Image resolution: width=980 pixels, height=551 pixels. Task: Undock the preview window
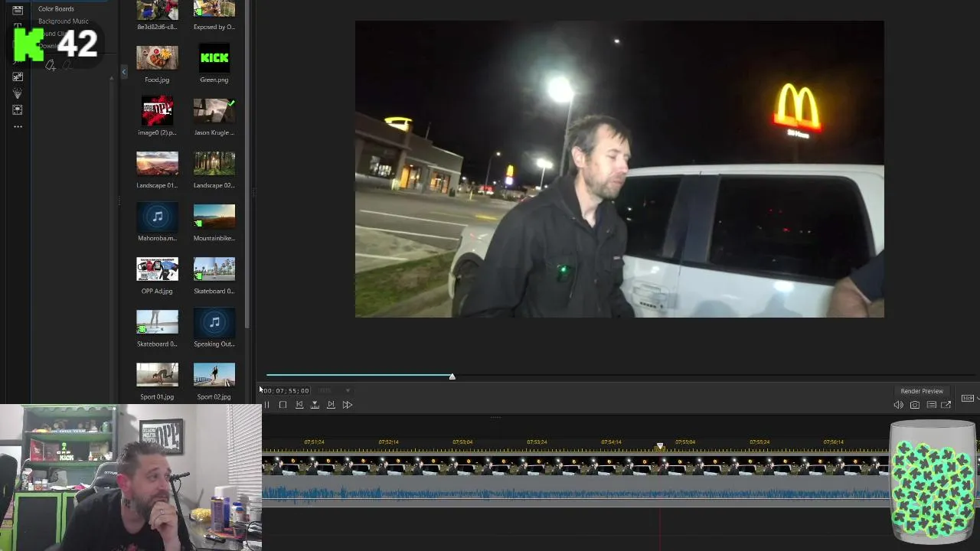(x=946, y=405)
